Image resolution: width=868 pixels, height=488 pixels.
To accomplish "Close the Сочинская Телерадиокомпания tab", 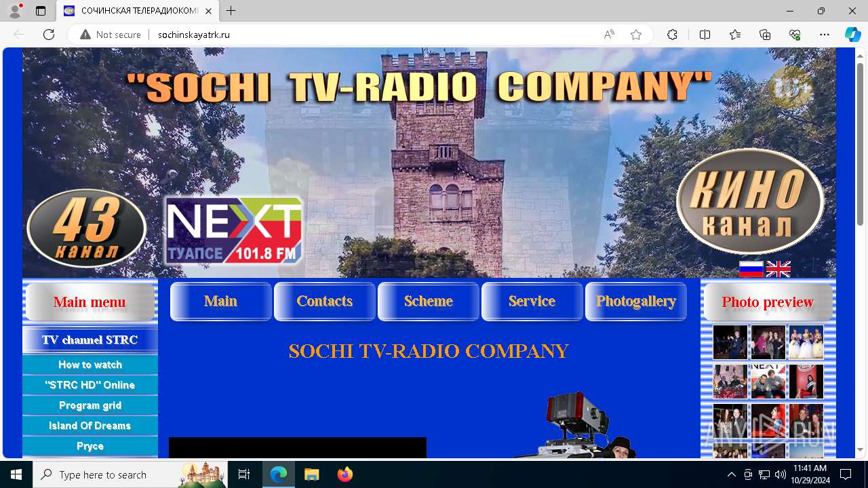I will [x=210, y=11].
